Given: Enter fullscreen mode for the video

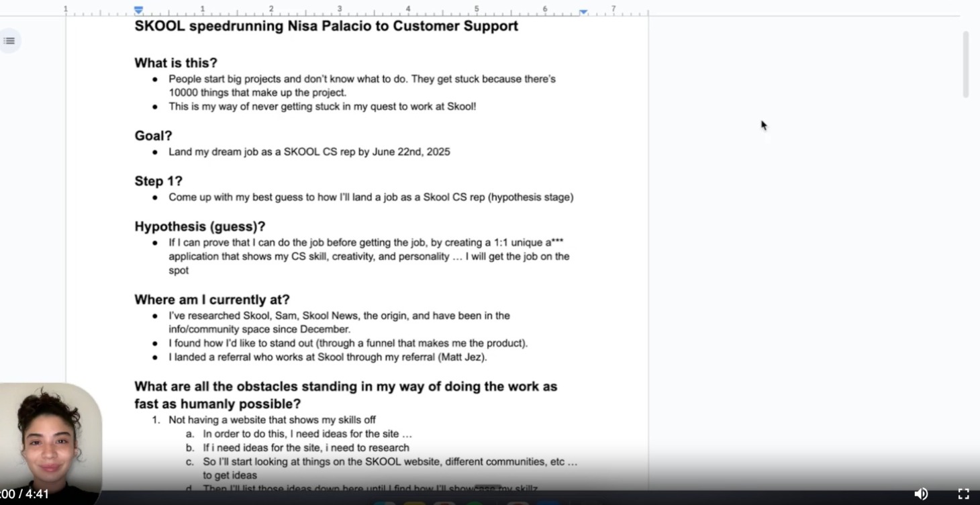Looking at the screenshot, I should (x=963, y=494).
